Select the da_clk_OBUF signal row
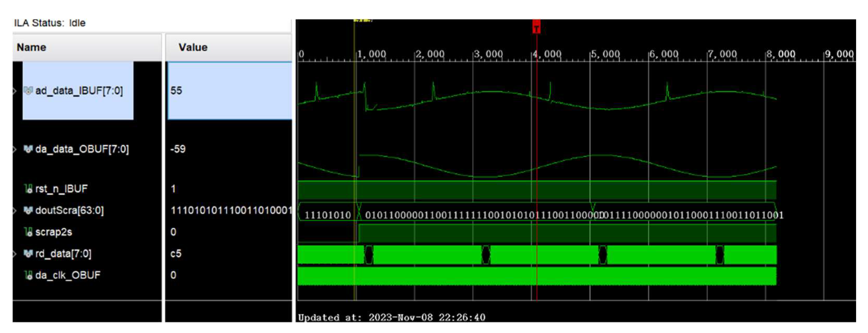Image resolution: width=868 pixels, height=333 pixels. click(68, 275)
